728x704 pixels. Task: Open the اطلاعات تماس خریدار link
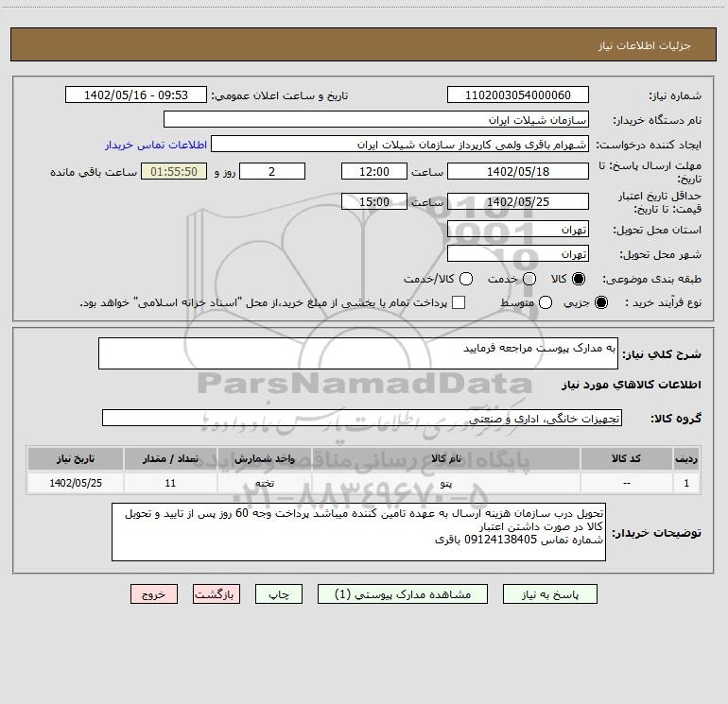[x=156, y=145]
